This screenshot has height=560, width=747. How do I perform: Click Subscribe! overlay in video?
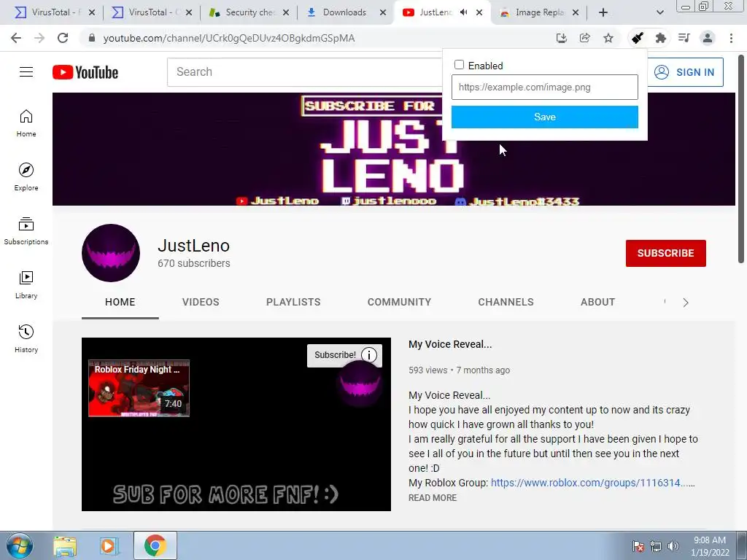point(335,355)
